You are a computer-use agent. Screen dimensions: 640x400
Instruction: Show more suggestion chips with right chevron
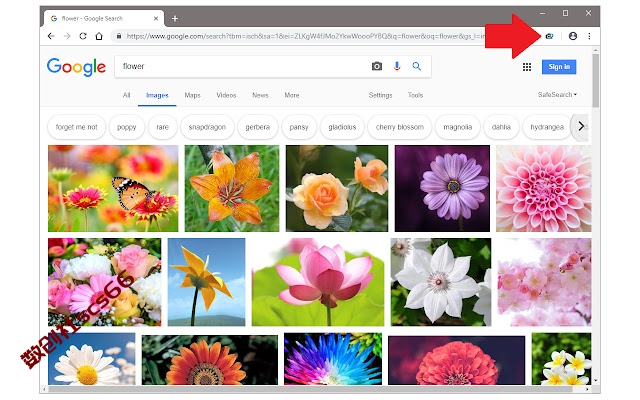point(581,127)
